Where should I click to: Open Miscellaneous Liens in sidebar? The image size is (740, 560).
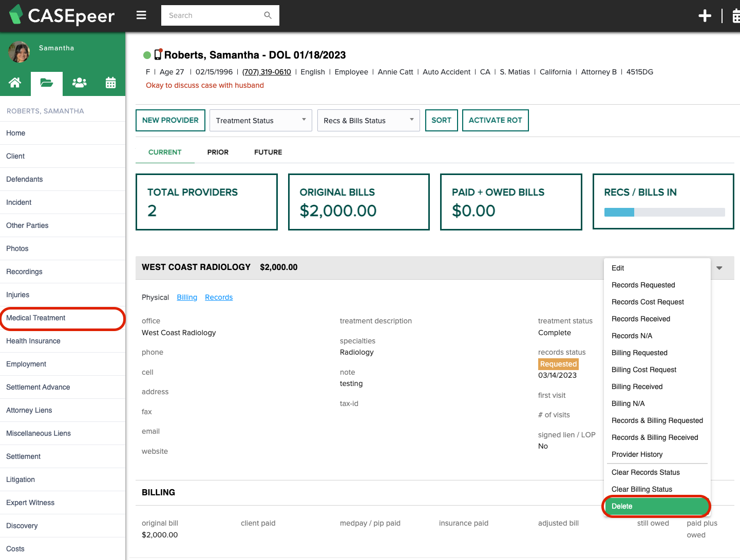point(63,433)
